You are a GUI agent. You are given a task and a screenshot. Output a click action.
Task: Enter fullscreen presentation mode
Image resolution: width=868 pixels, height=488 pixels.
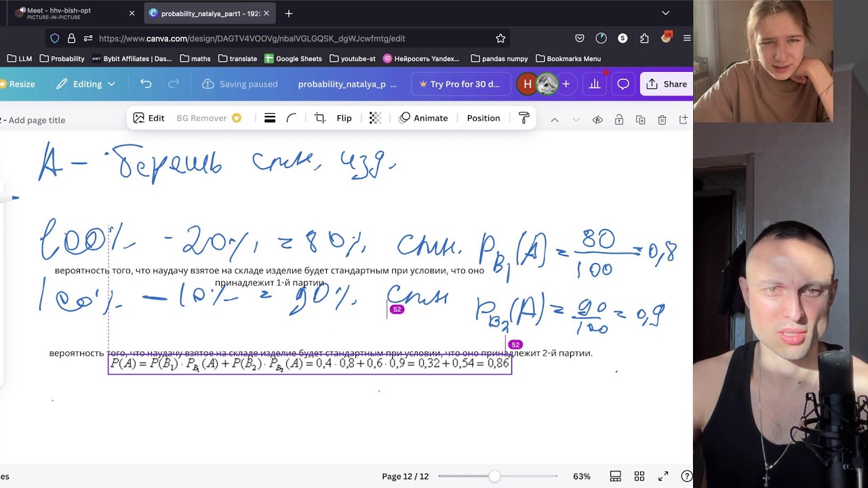(663, 476)
